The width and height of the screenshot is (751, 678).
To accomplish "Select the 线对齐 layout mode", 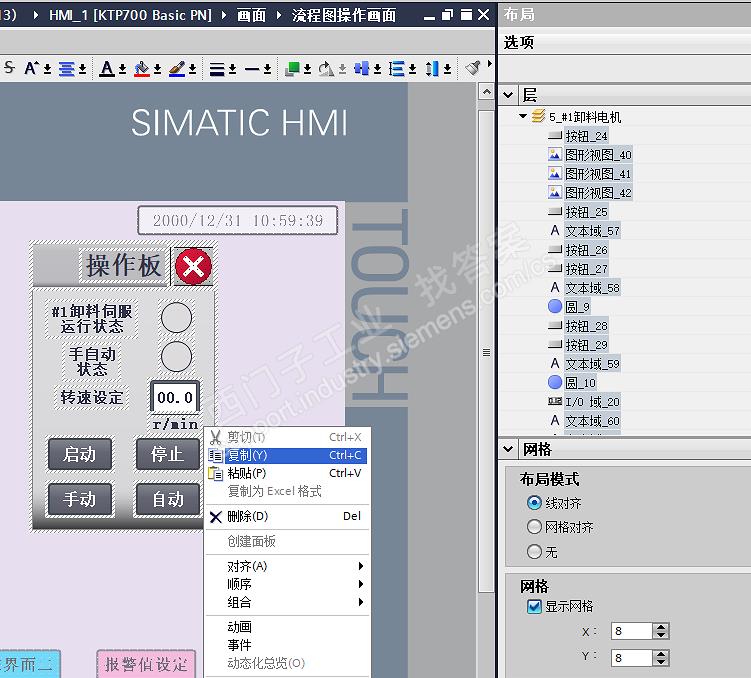I will pyautogui.click(x=534, y=503).
